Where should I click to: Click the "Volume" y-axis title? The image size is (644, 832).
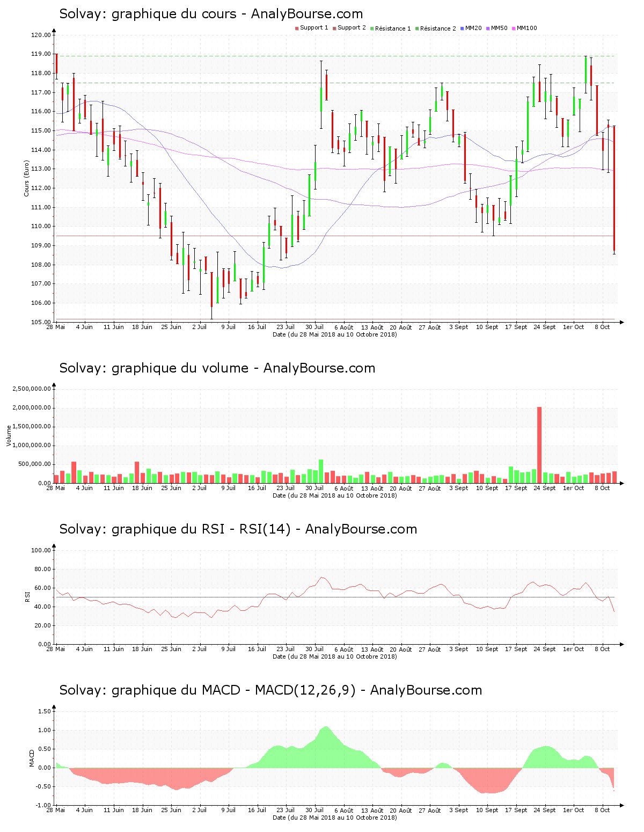pyautogui.click(x=9, y=435)
